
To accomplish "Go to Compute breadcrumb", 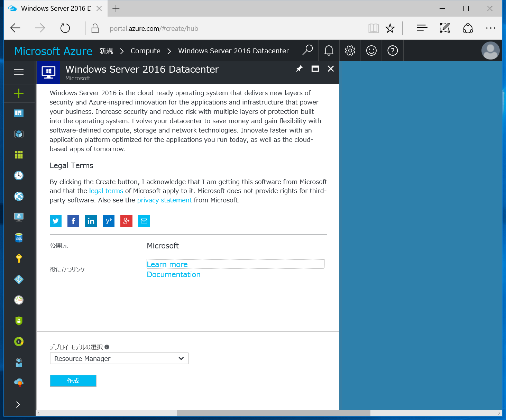I will [x=146, y=51].
